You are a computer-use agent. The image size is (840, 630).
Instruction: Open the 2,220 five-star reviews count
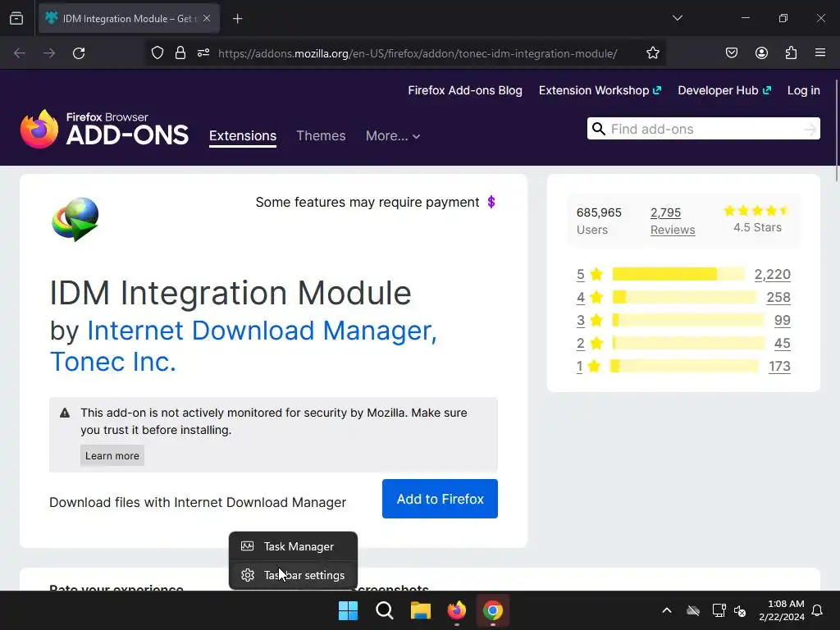pos(773,274)
